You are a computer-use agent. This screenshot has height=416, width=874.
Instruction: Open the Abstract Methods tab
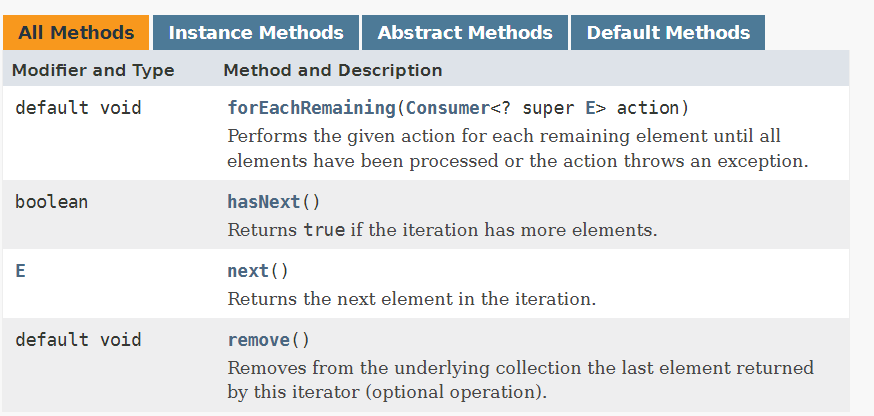click(465, 33)
